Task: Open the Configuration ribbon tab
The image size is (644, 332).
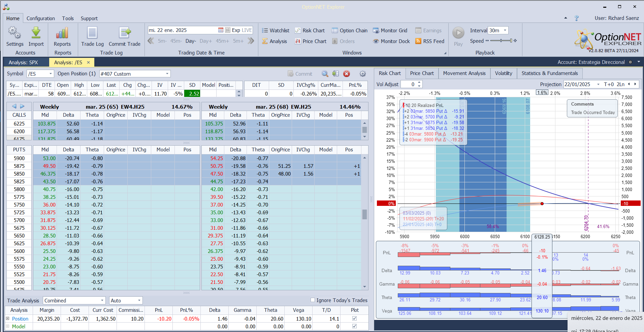Action: pyautogui.click(x=40, y=19)
